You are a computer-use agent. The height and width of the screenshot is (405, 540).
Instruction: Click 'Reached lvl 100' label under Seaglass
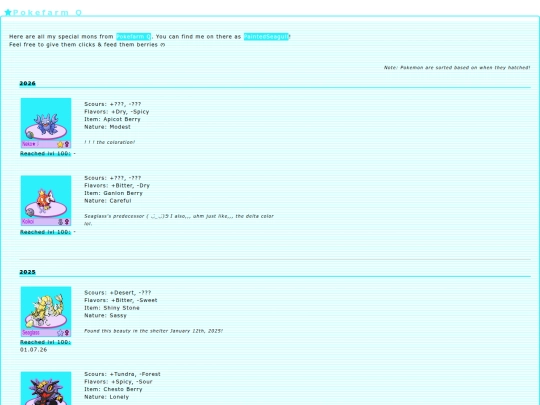click(x=45, y=342)
